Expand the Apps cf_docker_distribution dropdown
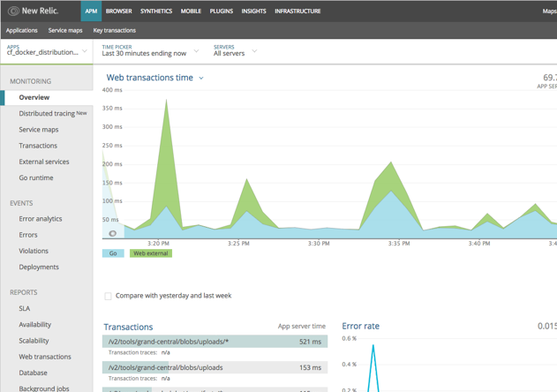This screenshot has width=557, height=392. click(47, 51)
